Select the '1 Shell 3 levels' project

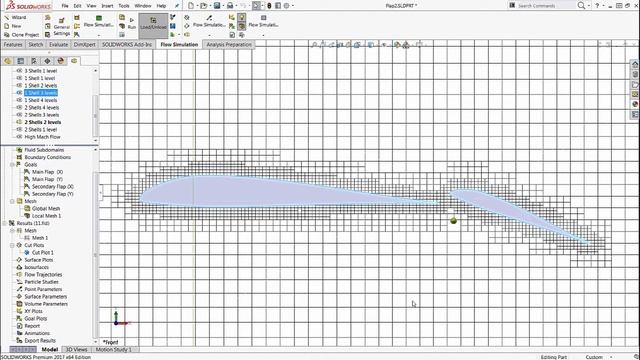tap(41, 93)
